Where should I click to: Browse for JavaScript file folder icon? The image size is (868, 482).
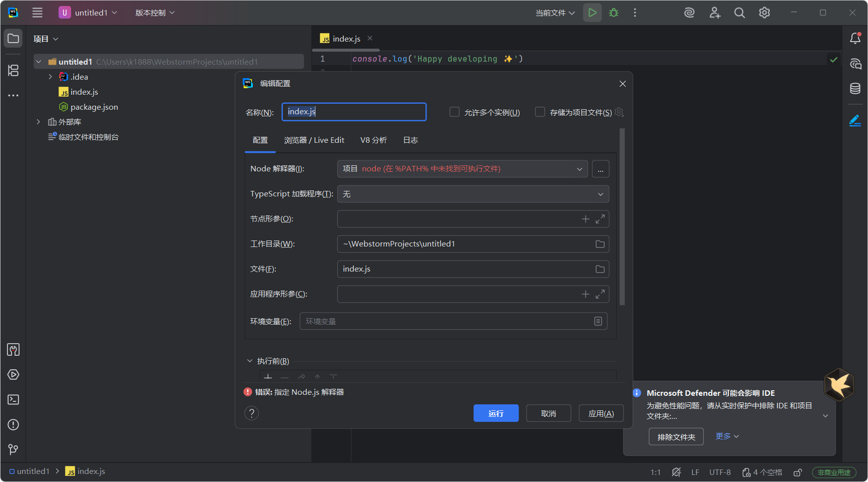[x=600, y=269]
